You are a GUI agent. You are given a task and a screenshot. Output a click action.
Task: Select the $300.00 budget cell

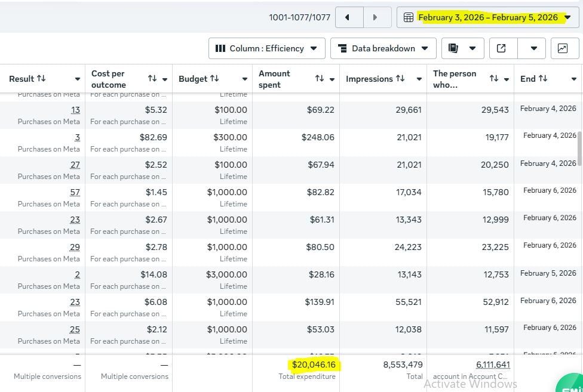230,137
